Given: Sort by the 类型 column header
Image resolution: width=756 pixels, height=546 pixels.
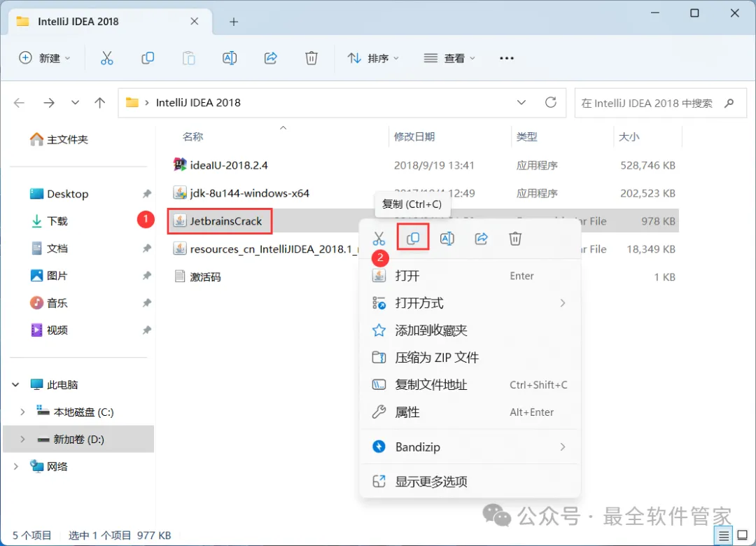Looking at the screenshot, I should 526,137.
